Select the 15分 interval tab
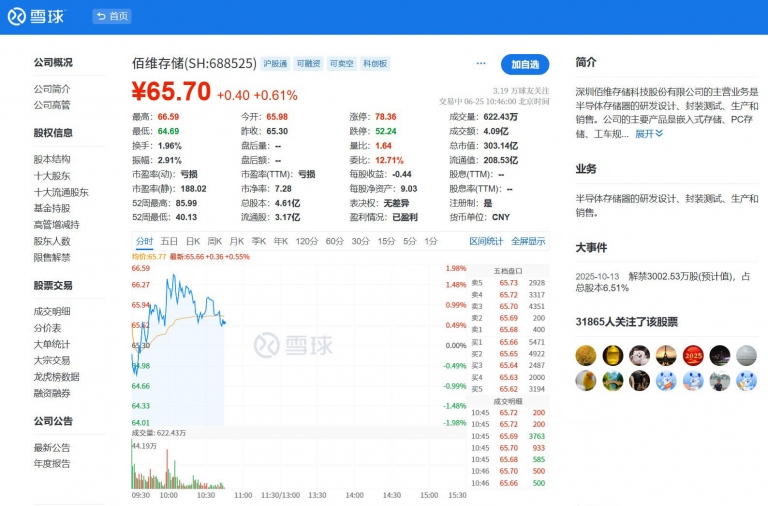This screenshot has width=768, height=506. pyautogui.click(x=386, y=241)
